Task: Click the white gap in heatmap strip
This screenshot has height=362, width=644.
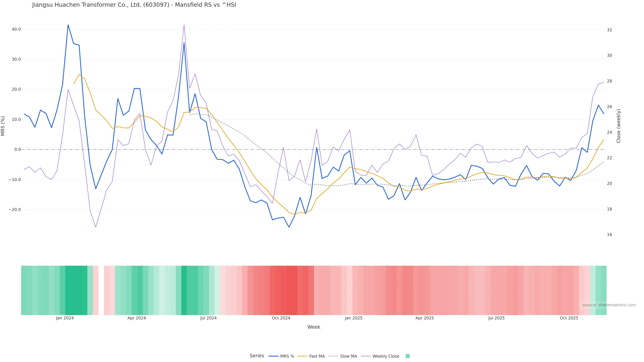Action: click(x=101, y=290)
